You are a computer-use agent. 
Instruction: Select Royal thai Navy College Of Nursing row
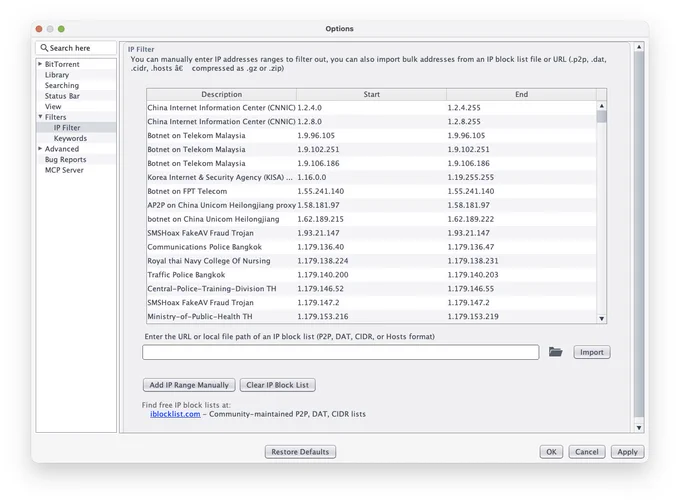pos(372,261)
